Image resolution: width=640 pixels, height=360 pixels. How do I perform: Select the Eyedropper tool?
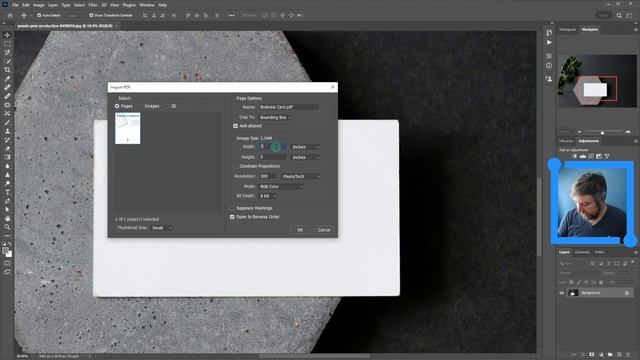point(7,78)
